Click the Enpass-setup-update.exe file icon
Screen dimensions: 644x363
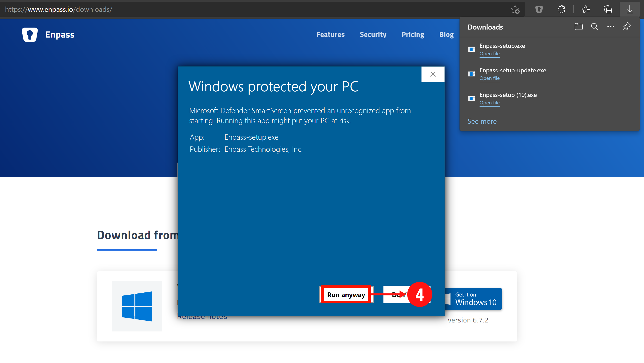click(472, 74)
